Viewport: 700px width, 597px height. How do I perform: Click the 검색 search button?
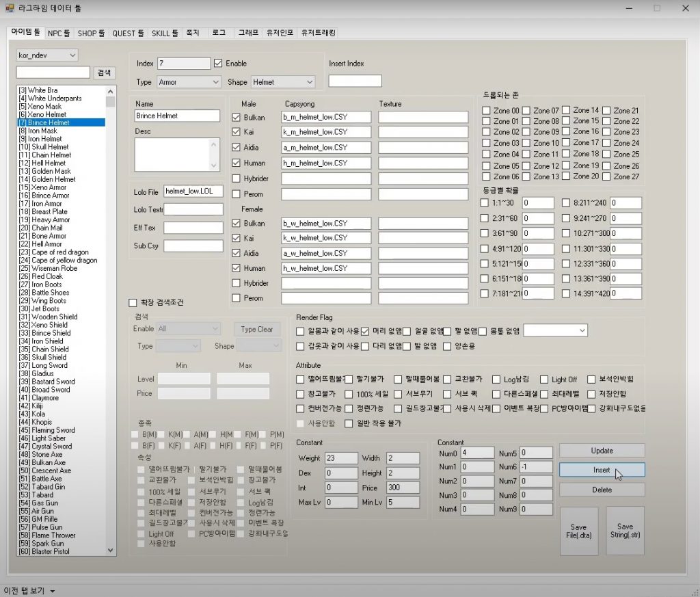104,72
